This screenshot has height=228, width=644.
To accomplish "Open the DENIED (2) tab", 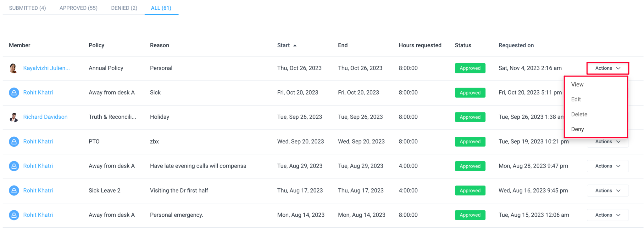I will (124, 8).
